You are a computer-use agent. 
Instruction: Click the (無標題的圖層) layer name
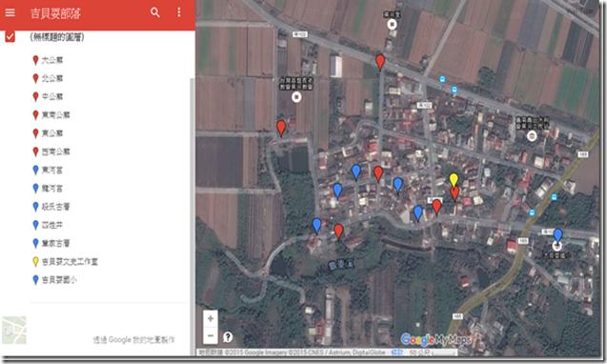(x=57, y=37)
